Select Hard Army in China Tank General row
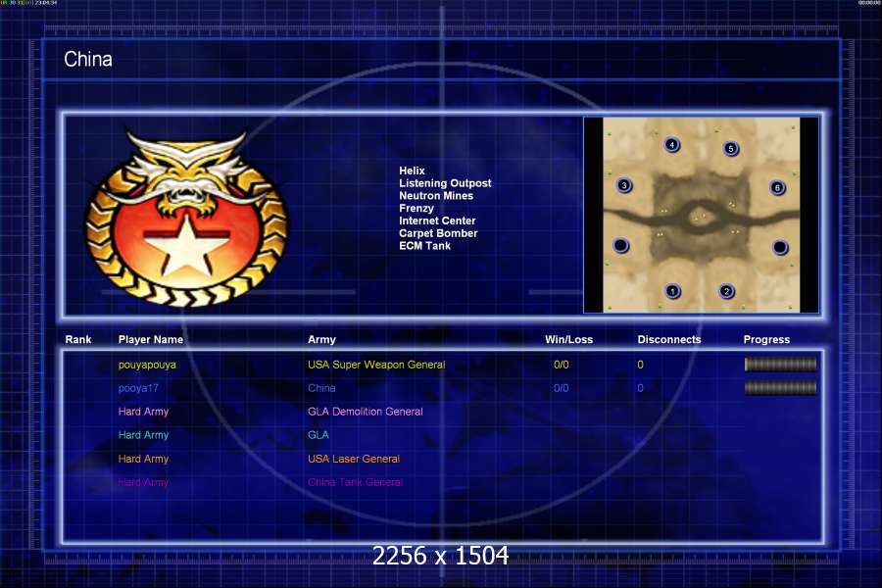Viewport: 882px width, 588px height. click(x=143, y=482)
